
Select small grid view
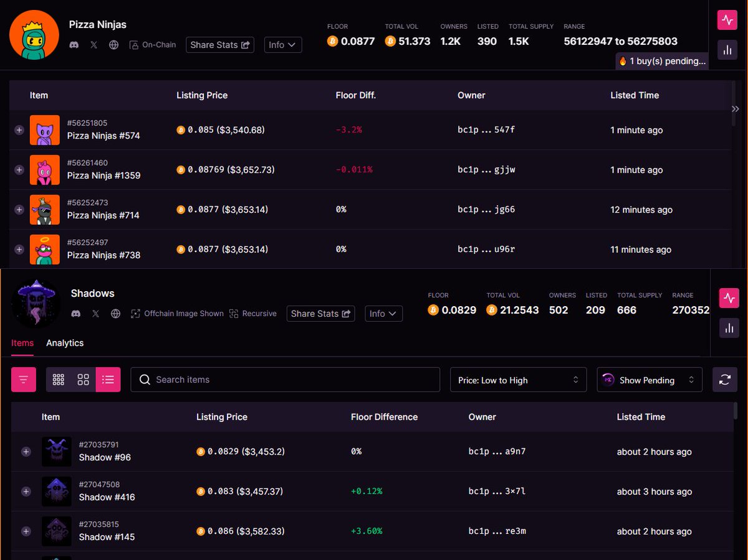pos(59,379)
